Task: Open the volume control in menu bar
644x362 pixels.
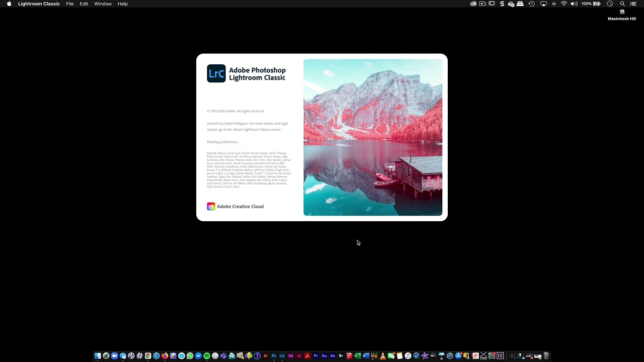Action: pyautogui.click(x=574, y=4)
